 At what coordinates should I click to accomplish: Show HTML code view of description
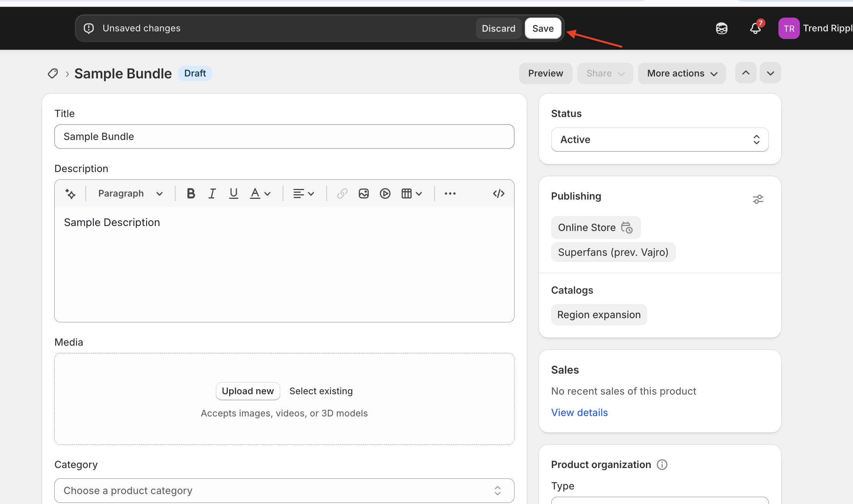click(x=498, y=193)
